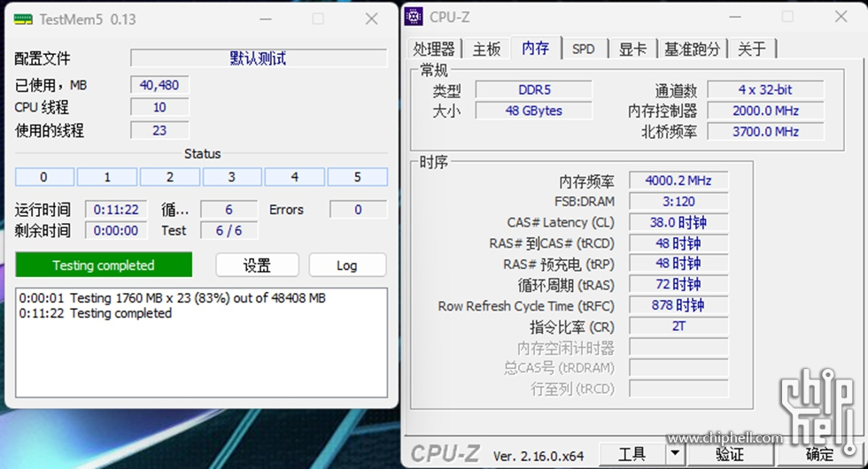Close the TestMem5 window
This screenshot has width=868, height=469.
[x=371, y=19]
